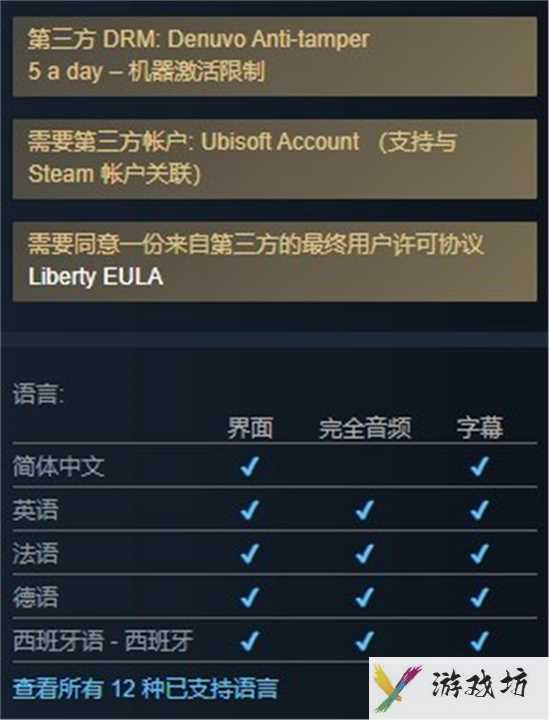Click the Simplified Chinese subtitles checkmark

[479, 466]
